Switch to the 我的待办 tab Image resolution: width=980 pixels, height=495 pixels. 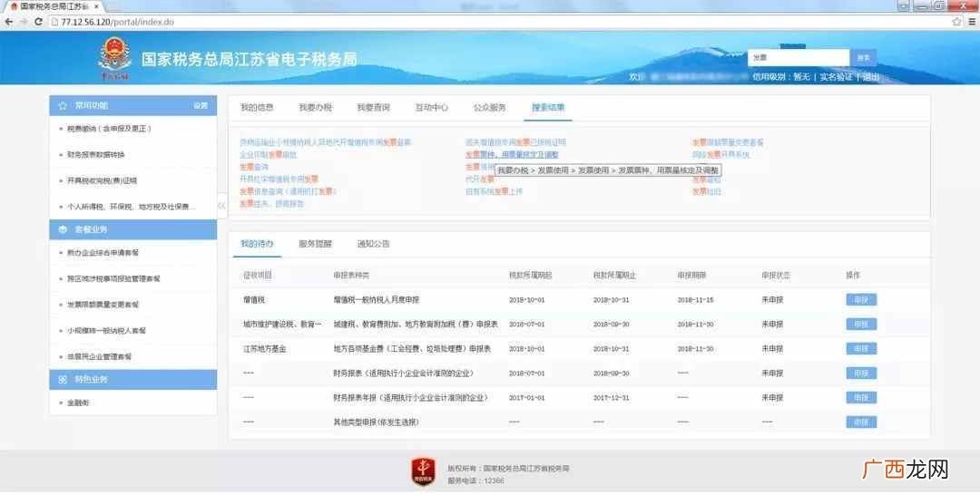coord(257,244)
